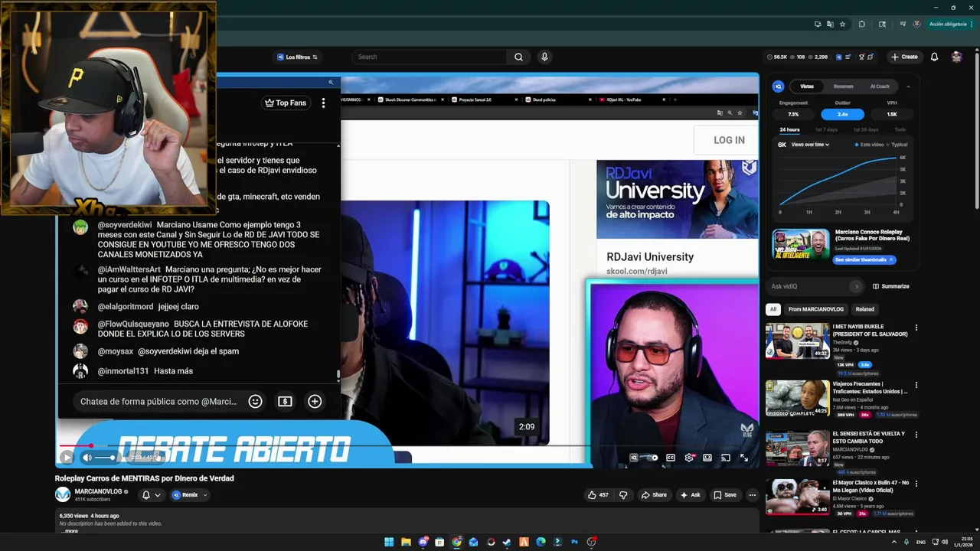Screen dimensions: 980x551
Task: Select the Engagement 7.3% pill
Action: pyautogui.click(x=793, y=114)
